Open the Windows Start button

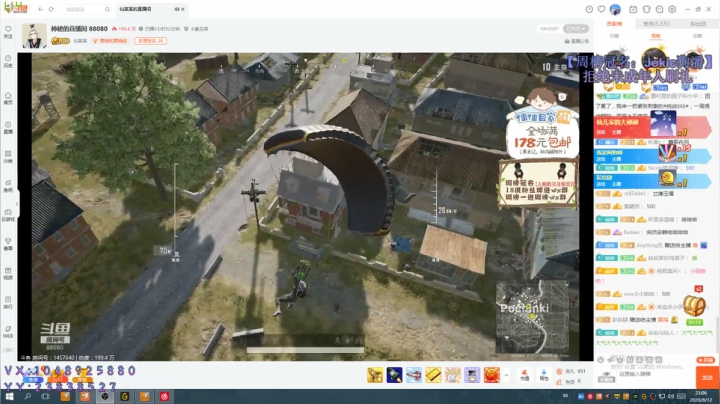(x=9, y=397)
